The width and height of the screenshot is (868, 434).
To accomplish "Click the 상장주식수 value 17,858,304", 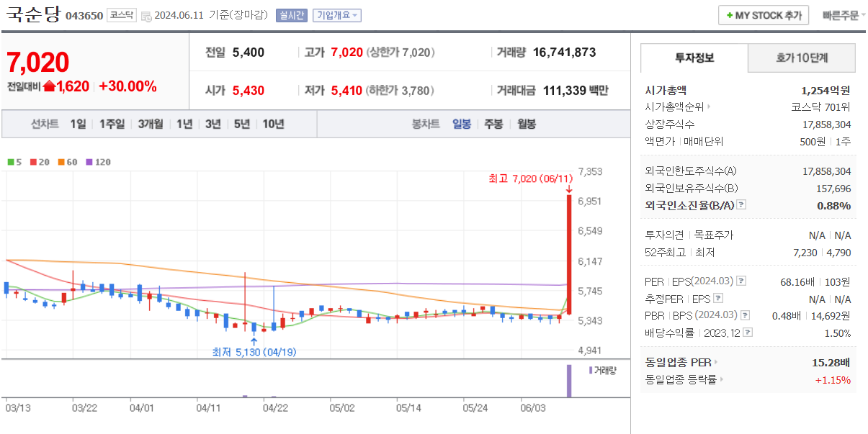I will (x=826, y=125).
